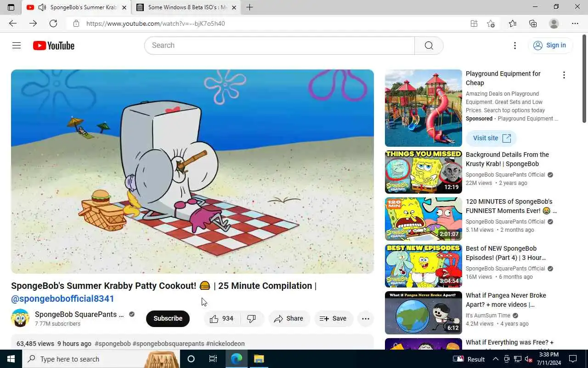Open Microsoft Edge from taskbar

(x=237, y=359)
